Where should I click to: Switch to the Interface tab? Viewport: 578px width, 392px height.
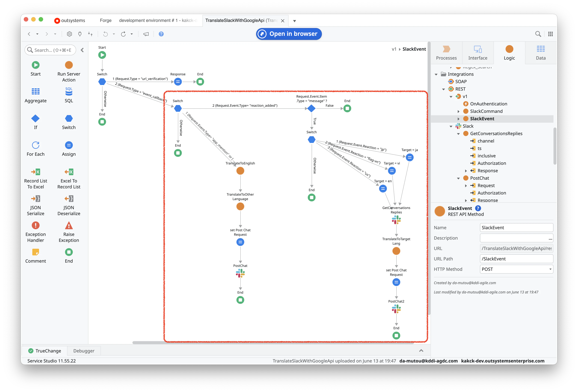478,53
